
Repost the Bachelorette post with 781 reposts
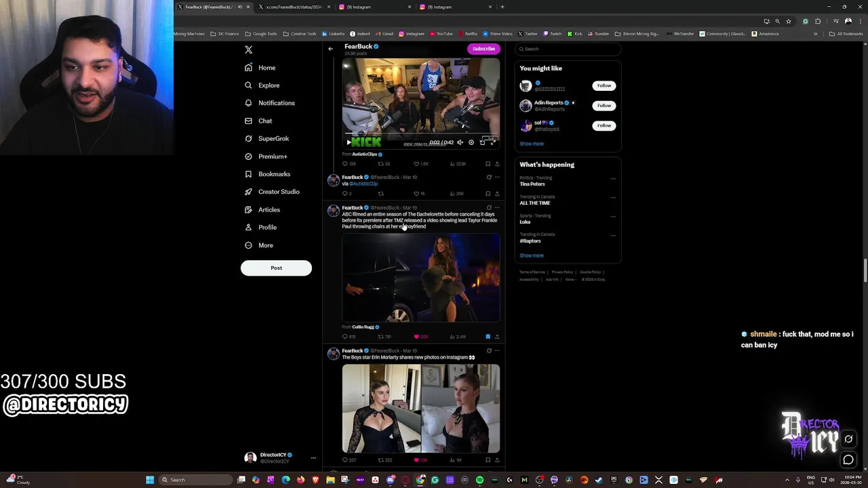click(x=384, y=337)
